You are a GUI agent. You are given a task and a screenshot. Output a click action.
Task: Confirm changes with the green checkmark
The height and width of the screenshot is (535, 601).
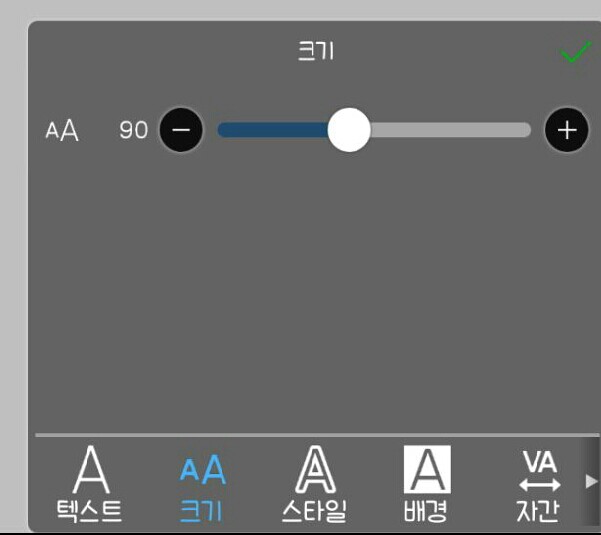pos(575,52)
